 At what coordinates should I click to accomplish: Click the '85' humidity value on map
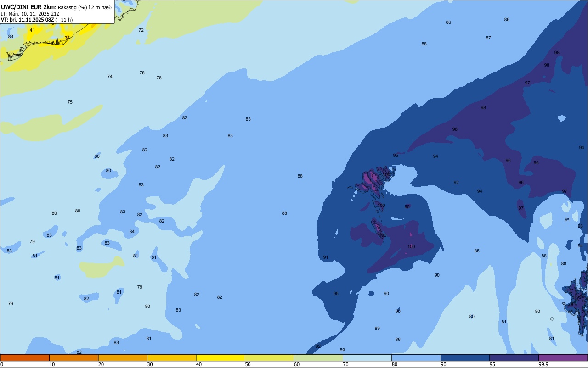[x=477, y=251]
